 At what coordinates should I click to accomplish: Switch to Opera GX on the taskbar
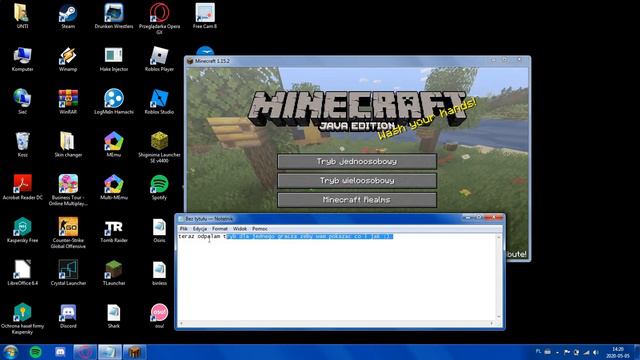[84, 352]
